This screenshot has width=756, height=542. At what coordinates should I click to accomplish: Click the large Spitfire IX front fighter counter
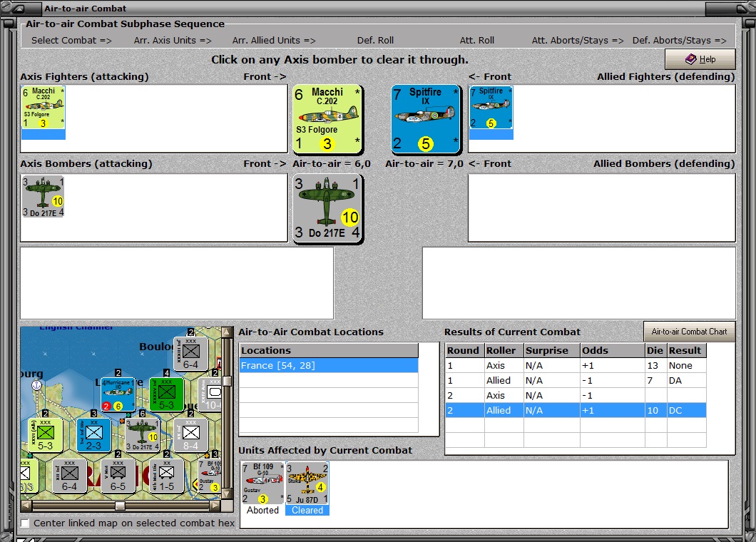[x=426, y=118]
